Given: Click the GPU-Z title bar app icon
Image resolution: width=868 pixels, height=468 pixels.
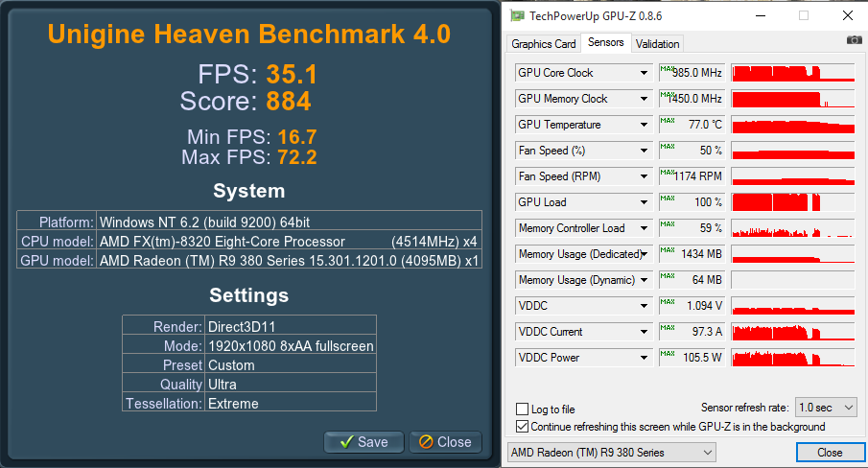Looking at the screenshot, I should tap(518, 16).
